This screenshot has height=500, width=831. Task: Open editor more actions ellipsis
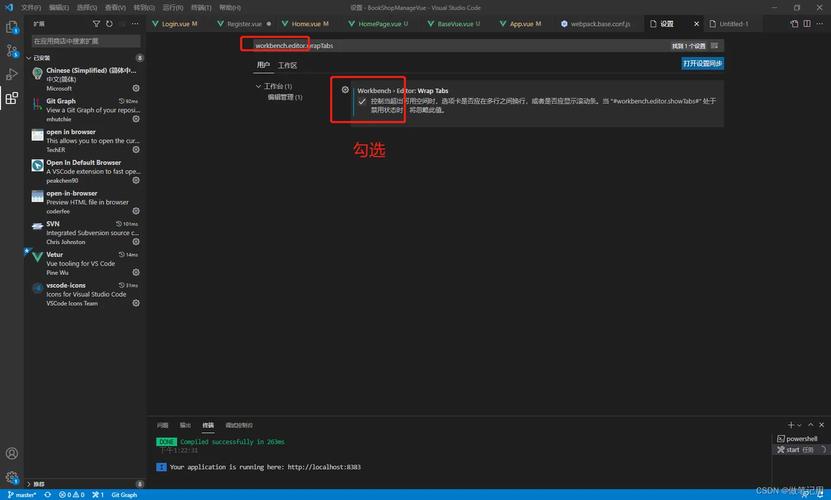click(819, 24)
